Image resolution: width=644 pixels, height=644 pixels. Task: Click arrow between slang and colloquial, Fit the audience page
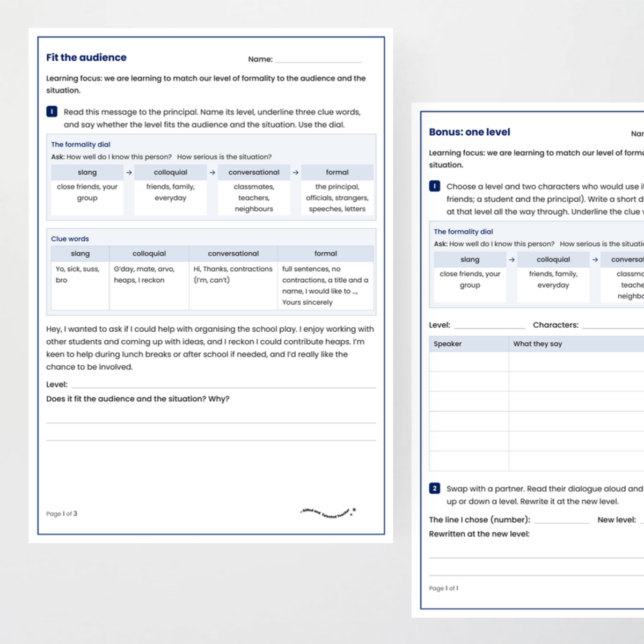(129, 172)
